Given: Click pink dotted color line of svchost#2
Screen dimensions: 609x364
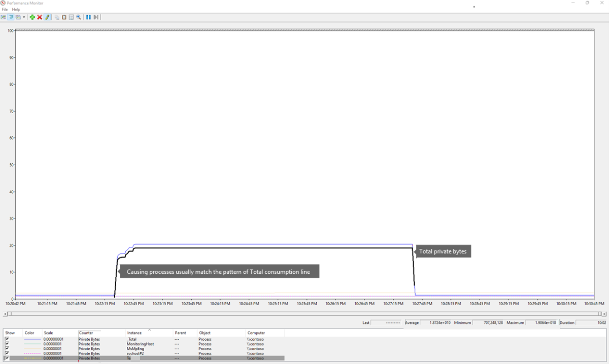Looking at the screenshot, I should coord(32,353).
